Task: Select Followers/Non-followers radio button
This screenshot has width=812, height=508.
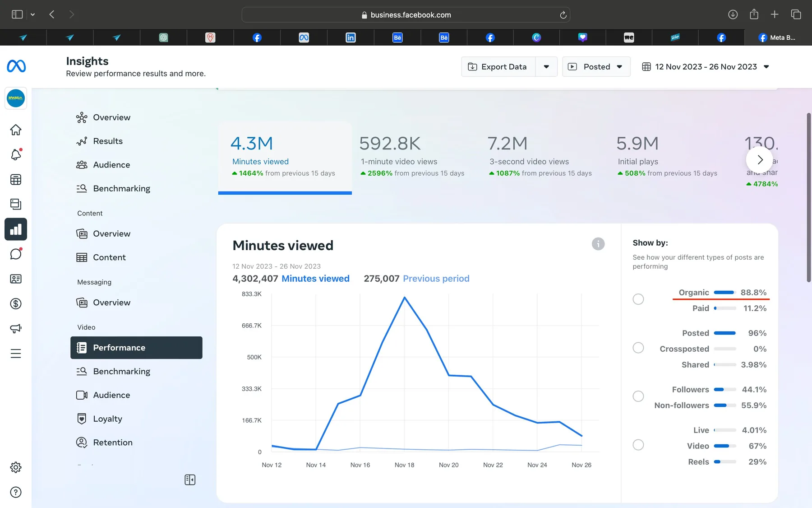Action: coord(638,396)
